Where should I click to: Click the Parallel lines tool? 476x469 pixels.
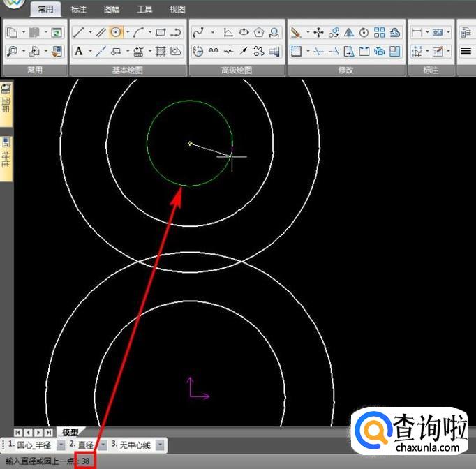(x=101, y=32)
